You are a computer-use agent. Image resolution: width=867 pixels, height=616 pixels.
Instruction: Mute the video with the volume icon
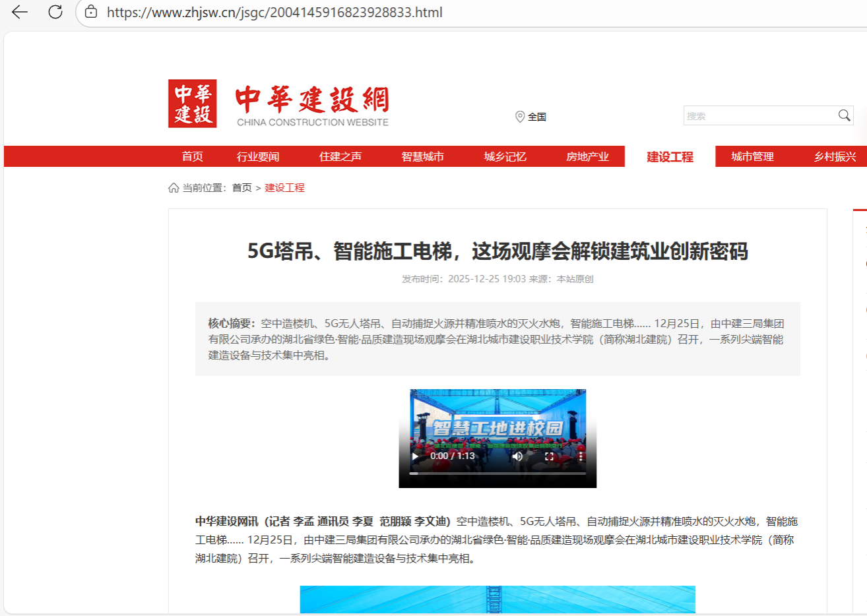[517, 456]
